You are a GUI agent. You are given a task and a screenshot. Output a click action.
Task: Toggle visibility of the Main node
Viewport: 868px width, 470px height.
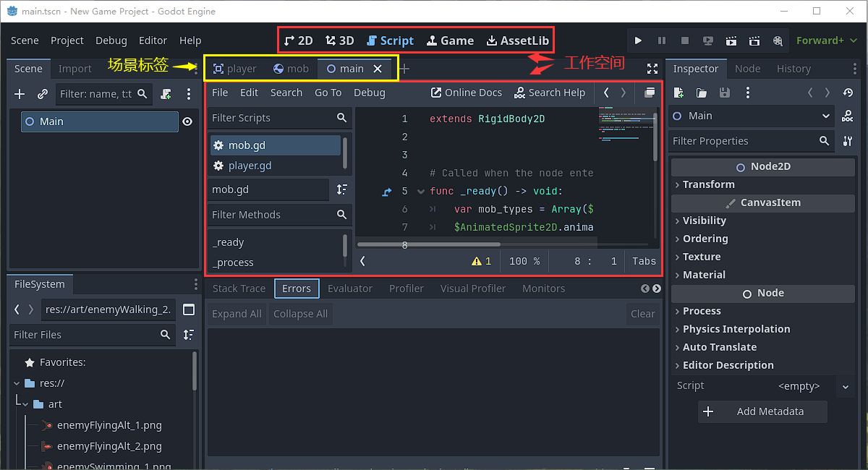187,121
